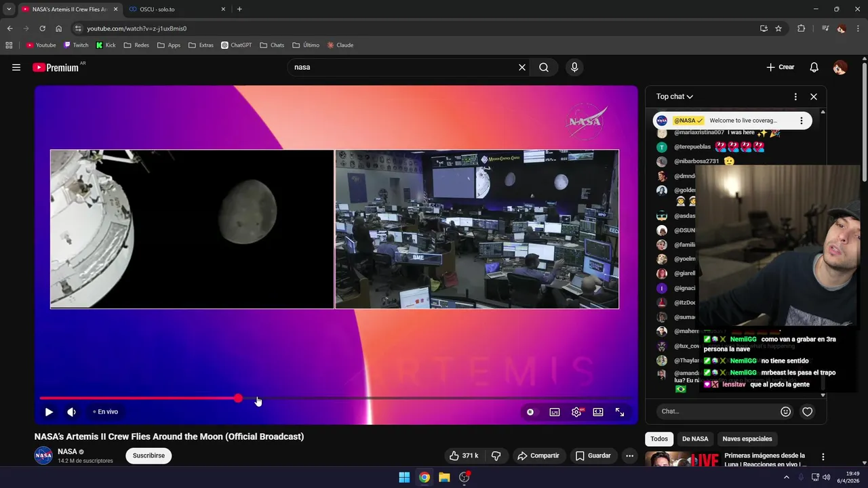Open options for Primeras imágenes video
The width and height of the screenshot is (868, 488).
click(x=823, y=457)
